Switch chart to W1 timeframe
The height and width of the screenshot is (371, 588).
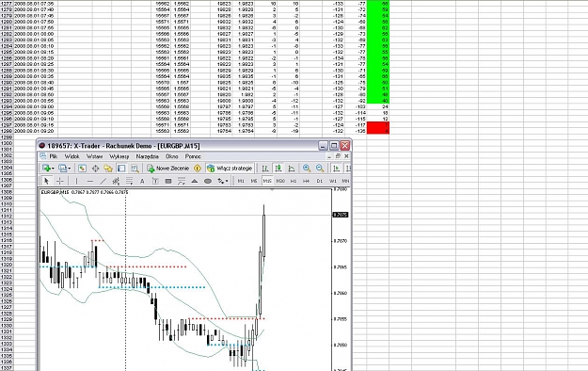333,181
